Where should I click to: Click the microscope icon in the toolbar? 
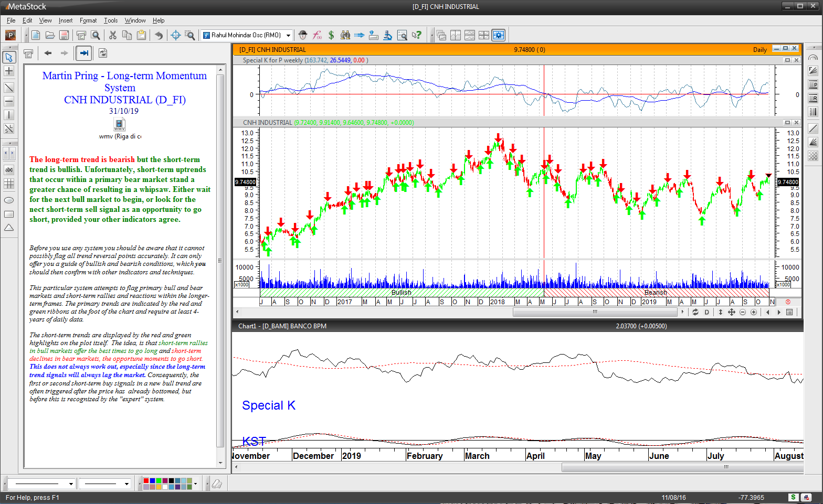coord(387,35)
